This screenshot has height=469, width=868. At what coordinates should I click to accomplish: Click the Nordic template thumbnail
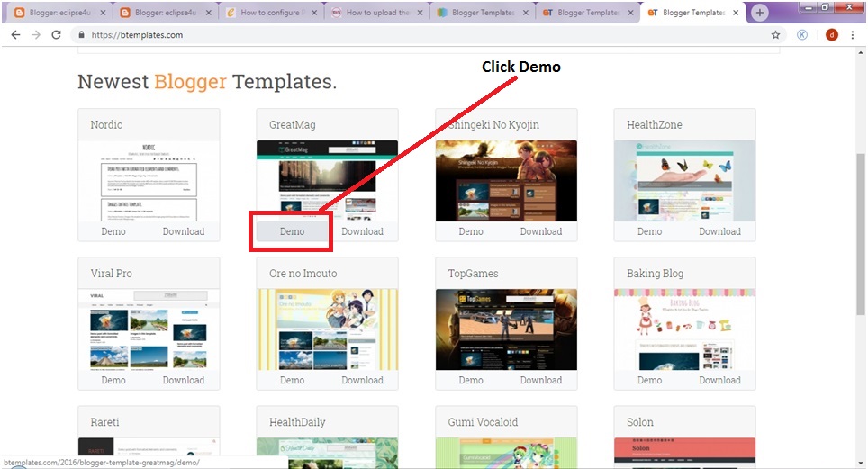tap(149, 181)
